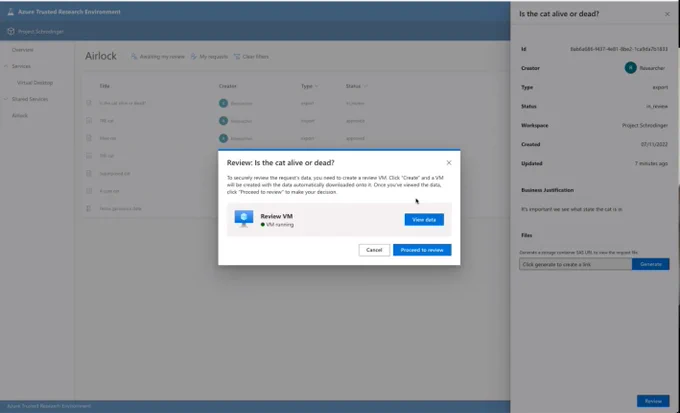Click creator avatar in first table row

point(223,103)
